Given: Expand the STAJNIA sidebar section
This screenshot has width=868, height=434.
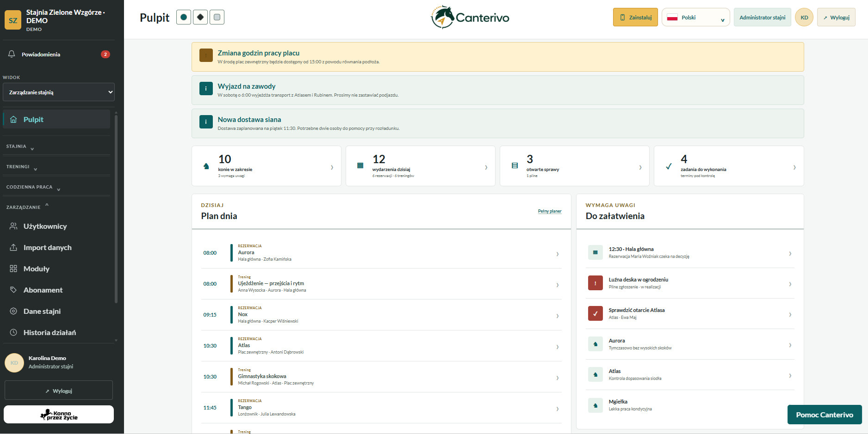Looking at the screenshot, I should pyautogui.click(x=56, y=147).
